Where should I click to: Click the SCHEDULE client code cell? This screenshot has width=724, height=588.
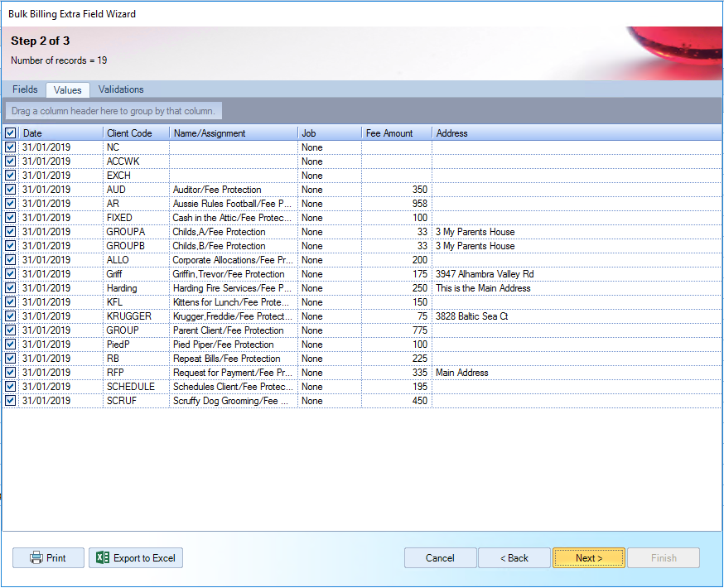coord(136,387)
